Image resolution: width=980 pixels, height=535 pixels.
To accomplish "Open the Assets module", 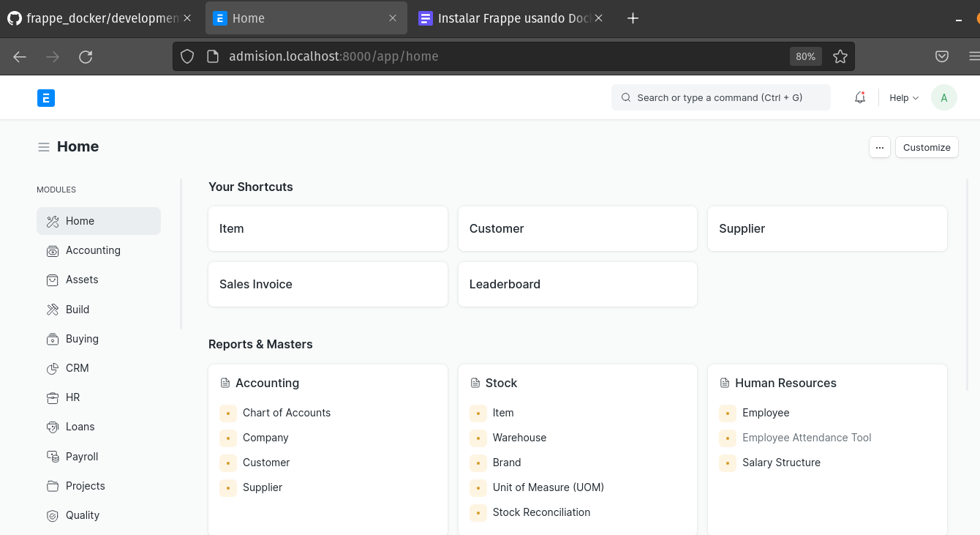I will click(x=99, y=280).
